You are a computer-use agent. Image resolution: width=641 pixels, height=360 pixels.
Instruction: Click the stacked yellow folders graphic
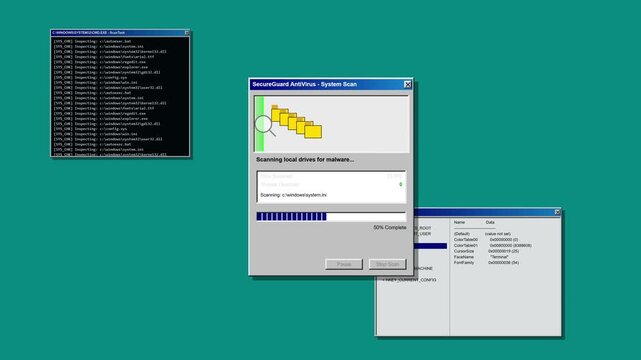(x=296, y=122)
